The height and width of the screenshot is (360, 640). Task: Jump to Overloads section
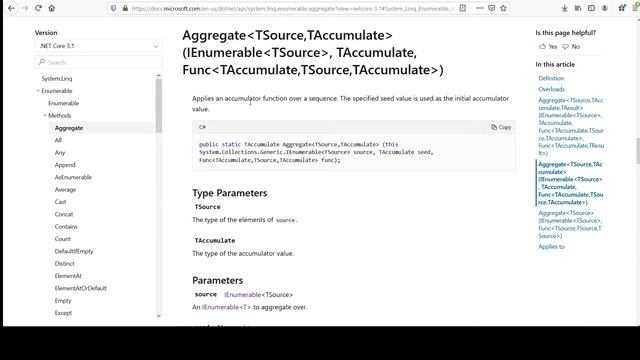coord(551,89)
